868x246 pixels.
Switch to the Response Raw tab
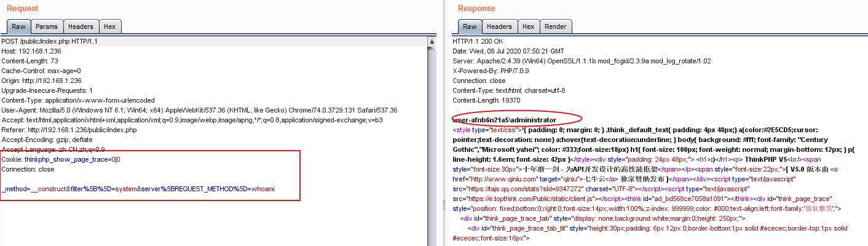(x=470, y=26)
